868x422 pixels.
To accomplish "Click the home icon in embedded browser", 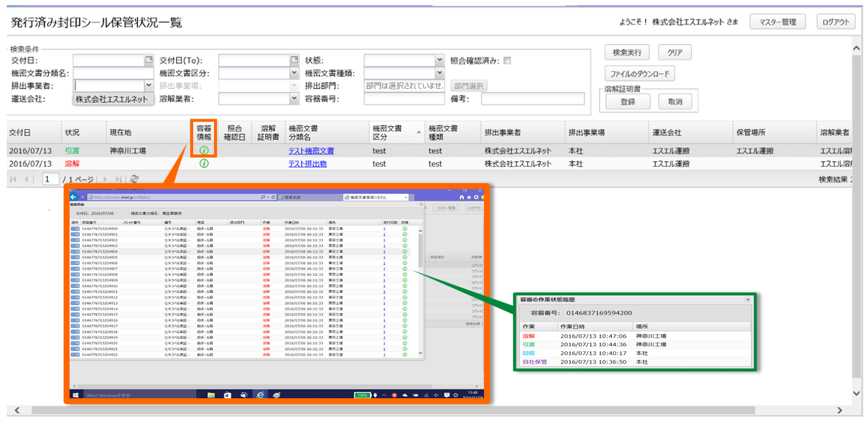I will (462, 197).
